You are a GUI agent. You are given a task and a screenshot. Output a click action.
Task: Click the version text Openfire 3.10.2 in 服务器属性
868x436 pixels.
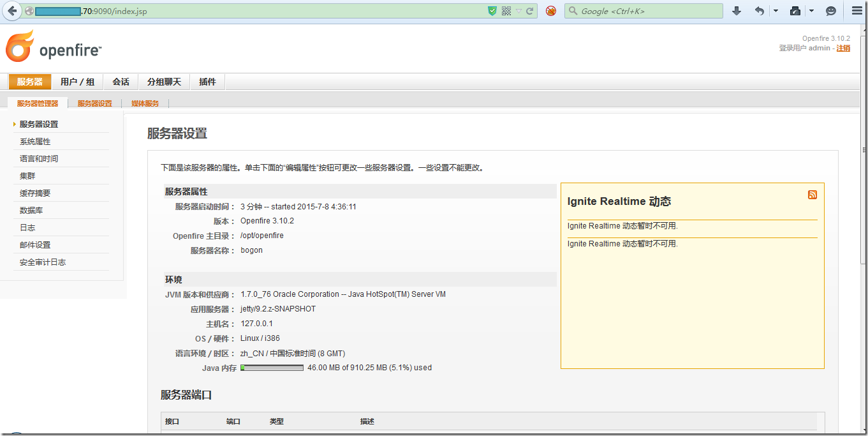pos(267,221)
